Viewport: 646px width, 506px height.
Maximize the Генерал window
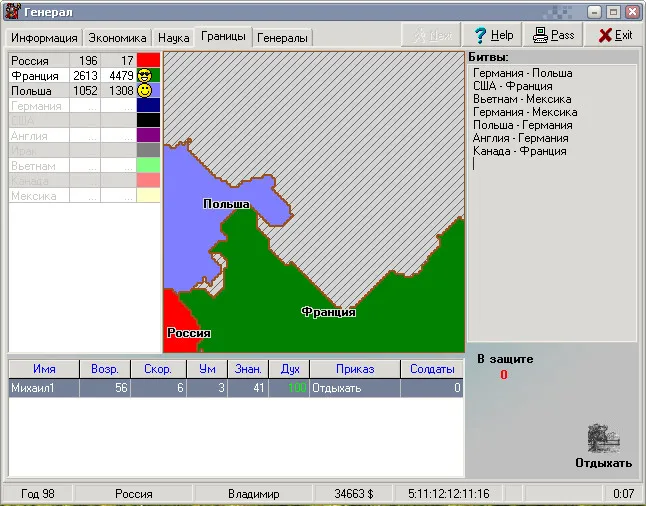(614, 11)
